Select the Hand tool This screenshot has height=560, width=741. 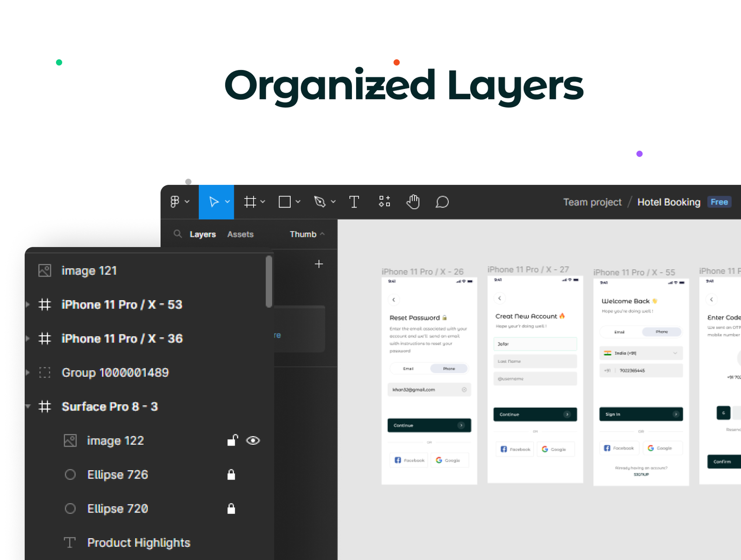click(413, 202)
